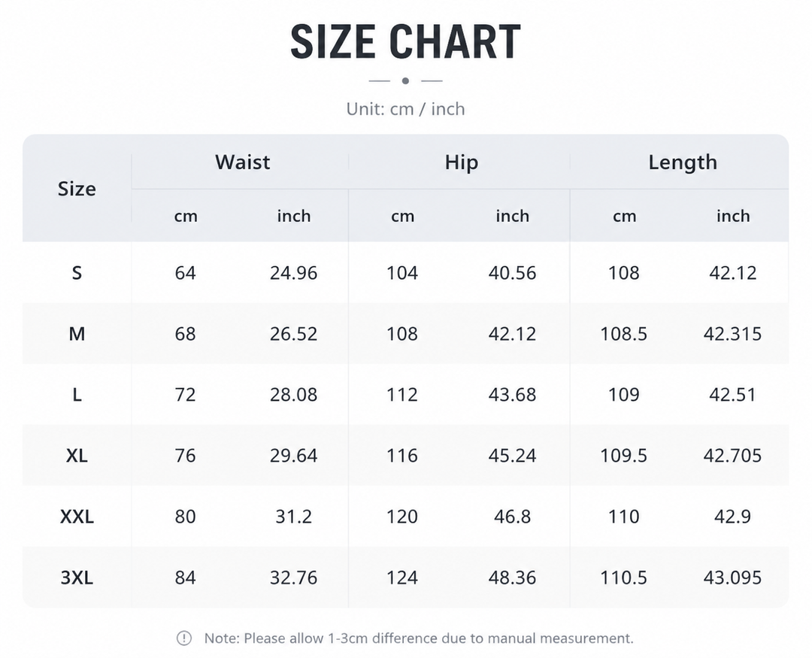Select the S size row label

point(77,272)
